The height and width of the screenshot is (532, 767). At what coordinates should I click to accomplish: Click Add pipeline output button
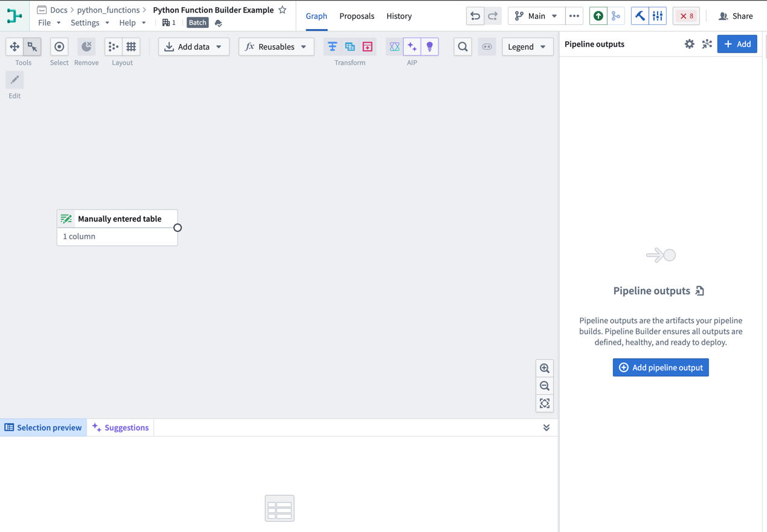pos(661,367)
